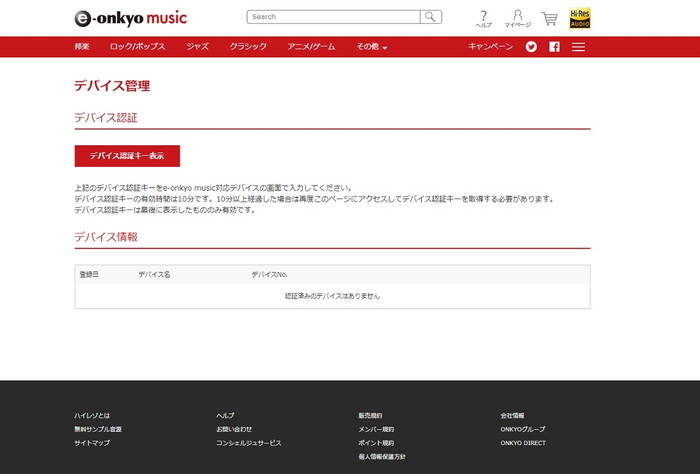Click the デバイス名 column header
The width and height of the screenshot is (700, 474).
154,274
